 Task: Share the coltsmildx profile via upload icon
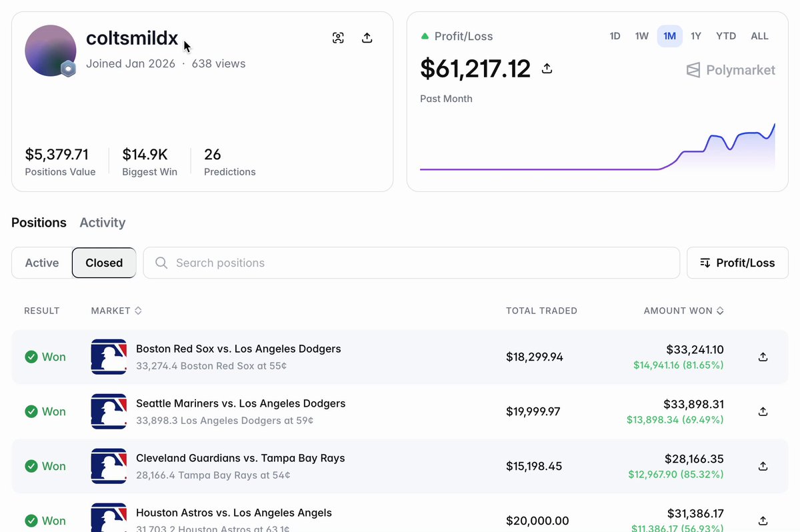(x=367, y=38)
